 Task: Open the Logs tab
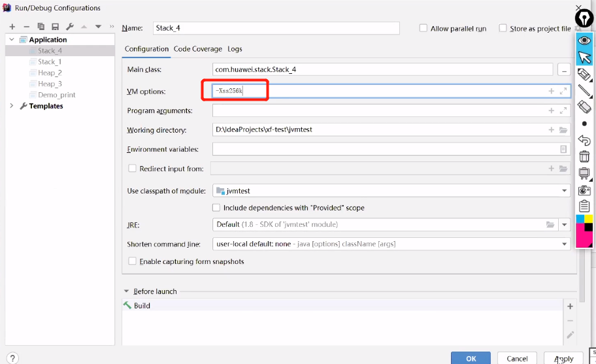point(235,49)
